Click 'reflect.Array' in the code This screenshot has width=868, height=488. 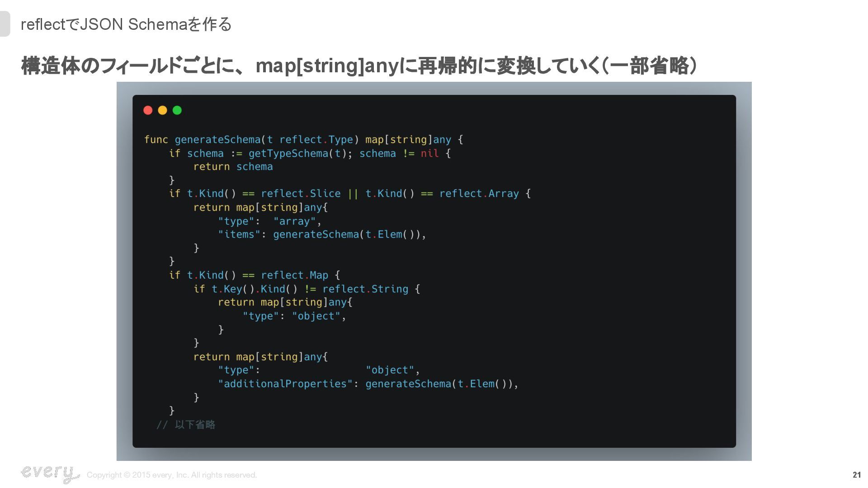click(x=479, y=194)
